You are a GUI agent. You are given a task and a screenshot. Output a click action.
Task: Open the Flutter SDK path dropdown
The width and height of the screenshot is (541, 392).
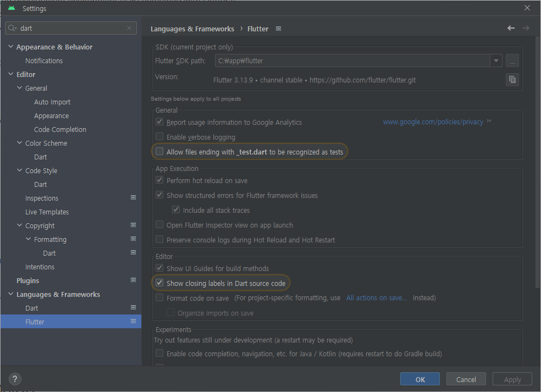(x=496, y=60)
